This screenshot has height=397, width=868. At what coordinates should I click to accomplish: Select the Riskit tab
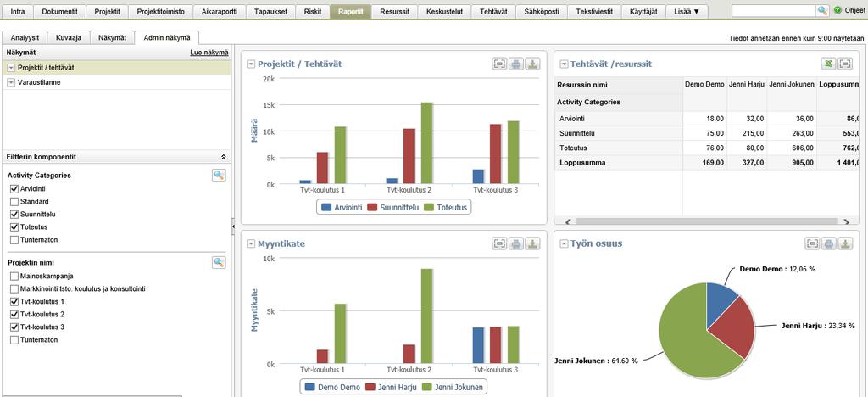(x=313, y=11)
